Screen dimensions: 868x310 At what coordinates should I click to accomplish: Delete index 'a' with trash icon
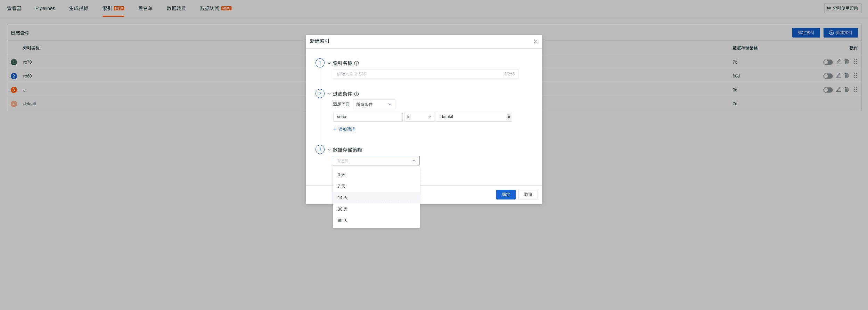coord(847,90)
